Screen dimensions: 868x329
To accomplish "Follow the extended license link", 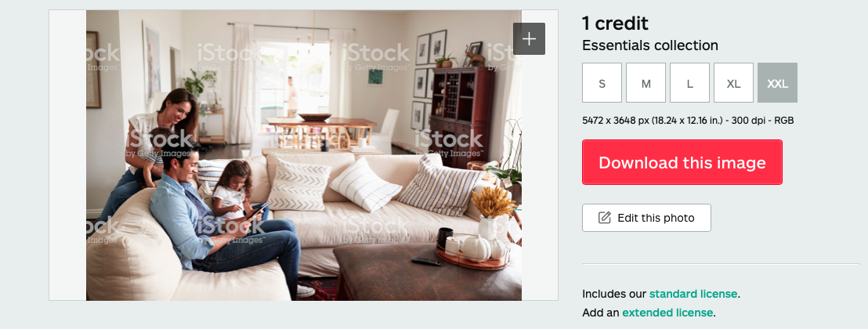I will click(x=667, y=313).
